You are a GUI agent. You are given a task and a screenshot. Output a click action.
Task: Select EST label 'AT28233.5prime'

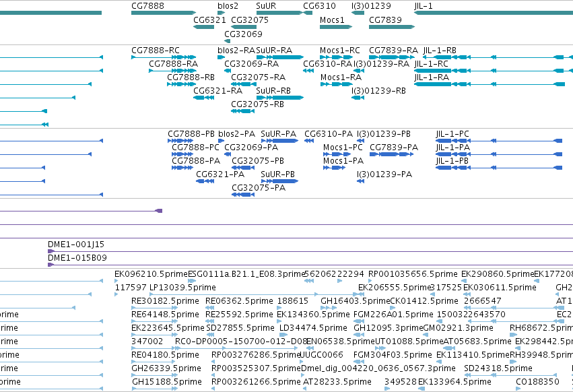click(x=337, y=382)
